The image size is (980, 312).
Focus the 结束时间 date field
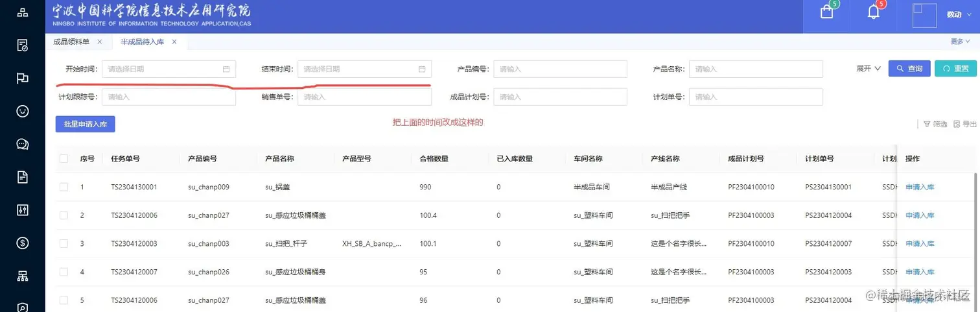point(364,69)
